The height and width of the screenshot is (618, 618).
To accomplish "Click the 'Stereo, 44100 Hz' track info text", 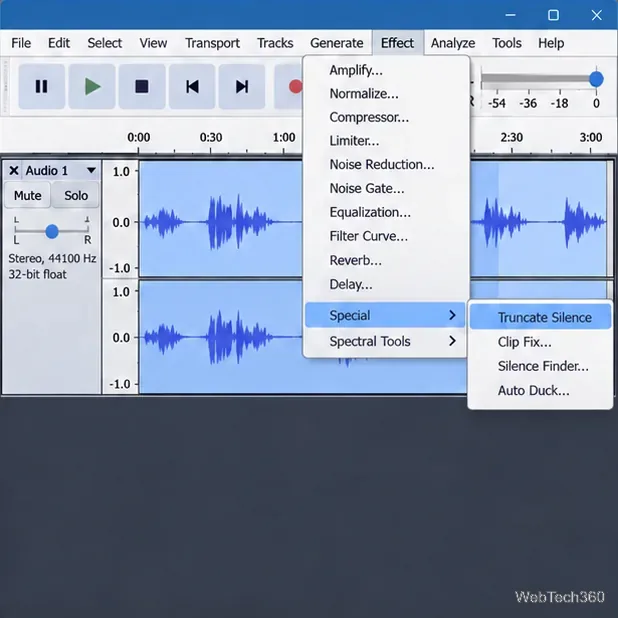I will pyautogui.click(x=52, y=259).
